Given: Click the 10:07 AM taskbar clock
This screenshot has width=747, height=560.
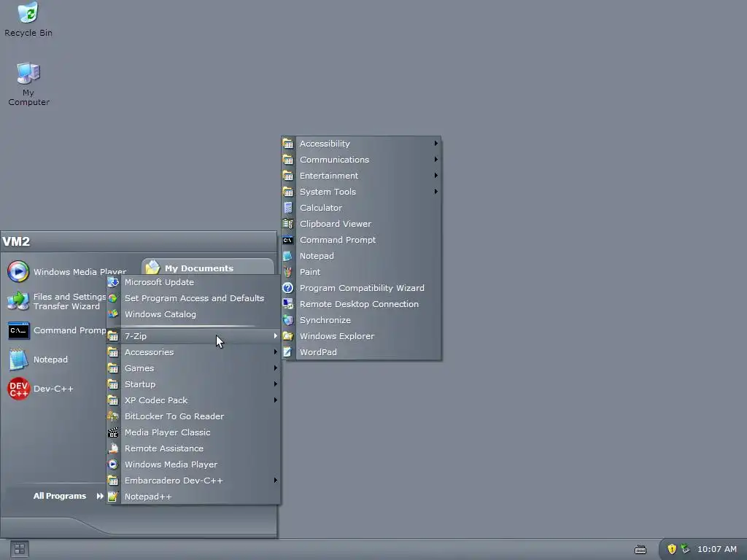Looking at the screenshot, I should point(716,549).
